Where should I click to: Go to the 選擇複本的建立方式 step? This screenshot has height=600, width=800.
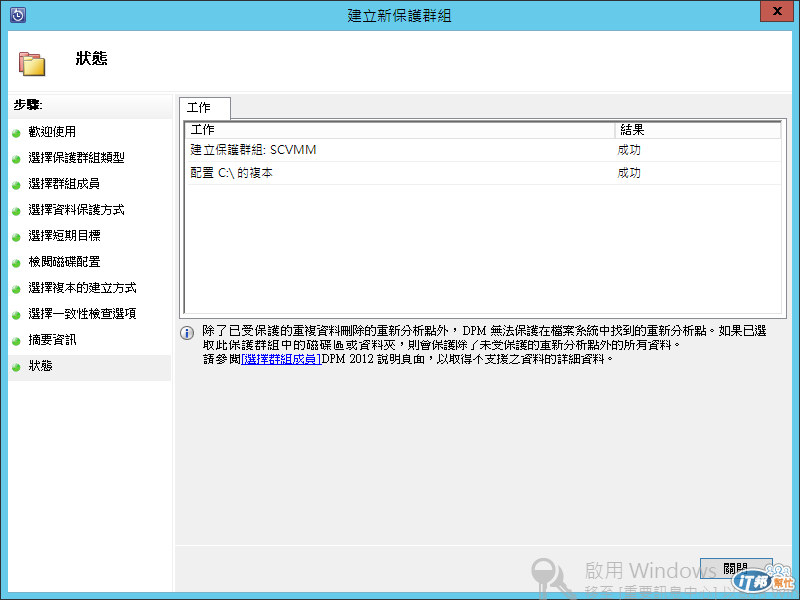(82, 288)
